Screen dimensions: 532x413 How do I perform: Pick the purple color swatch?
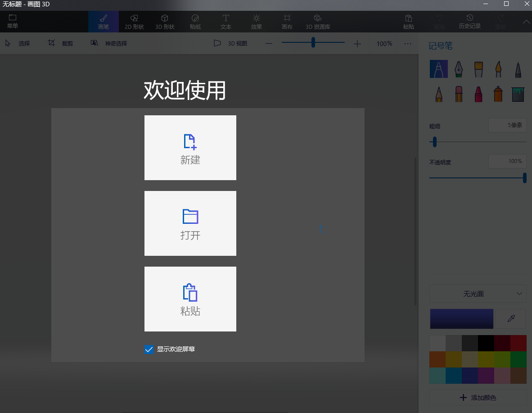pyautogui.click(x=486, y=375)
